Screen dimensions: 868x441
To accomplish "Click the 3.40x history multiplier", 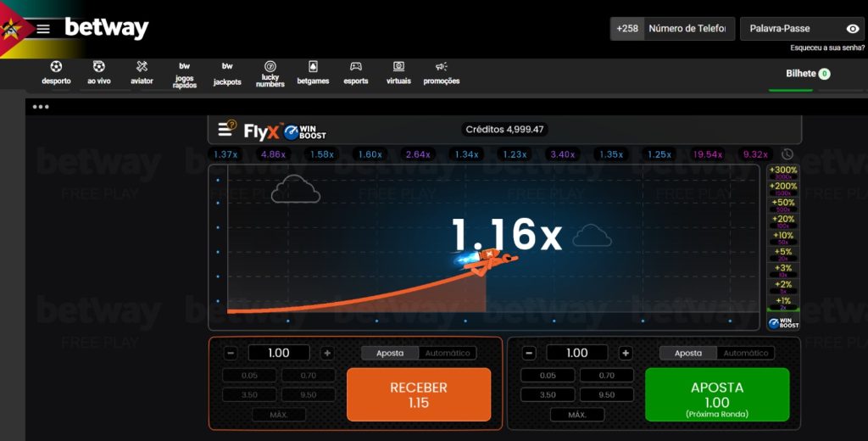I will pos(563,154).
